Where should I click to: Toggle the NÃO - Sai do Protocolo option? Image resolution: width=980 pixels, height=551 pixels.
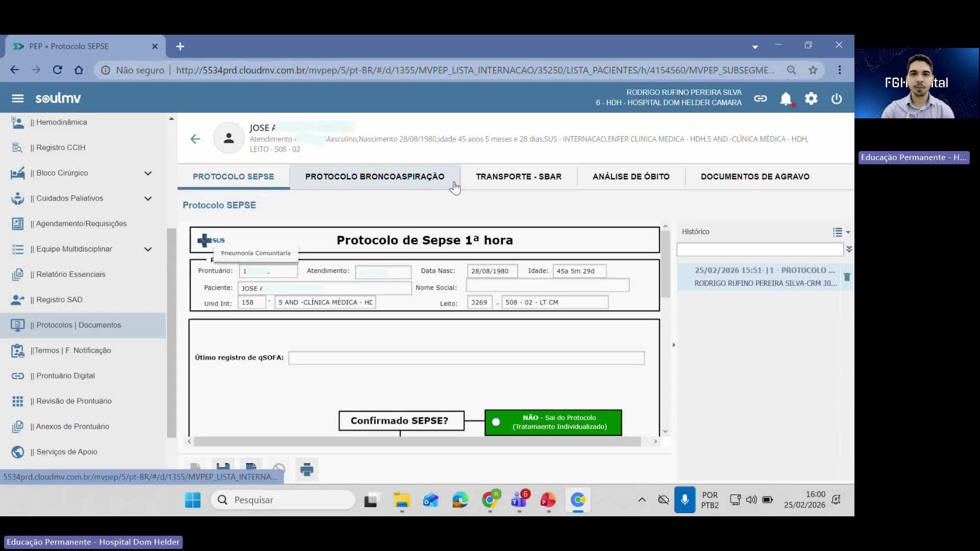click(496, 422)
